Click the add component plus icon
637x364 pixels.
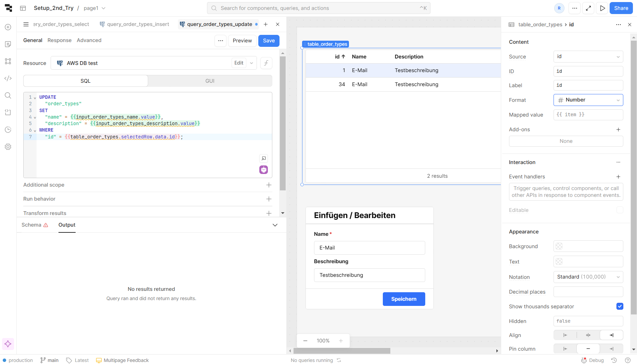click(x=8, y=27)
